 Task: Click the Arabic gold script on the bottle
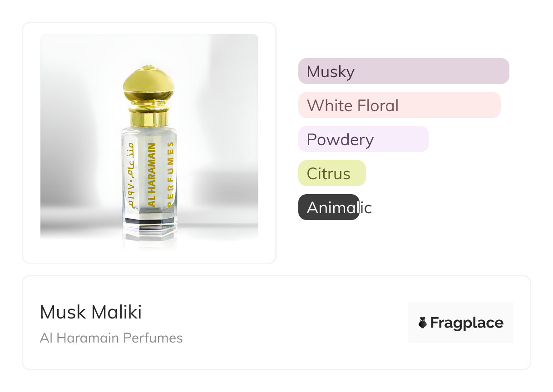[x=130, y=174]
